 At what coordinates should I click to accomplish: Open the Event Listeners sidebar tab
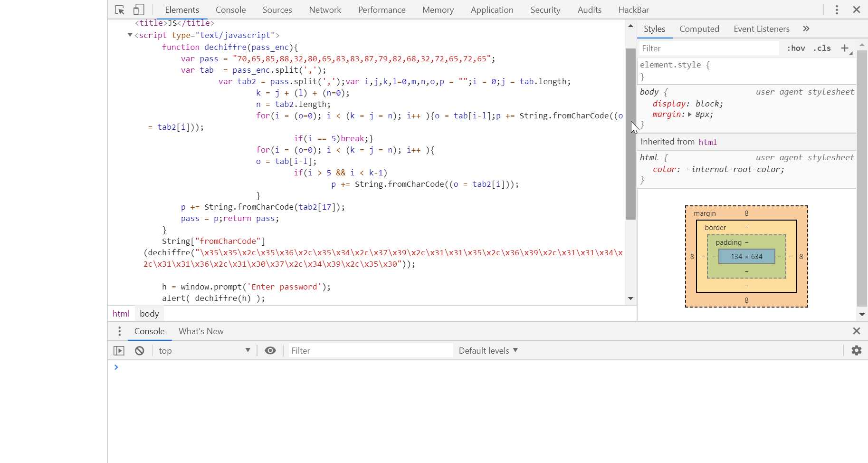pos(761,29)
